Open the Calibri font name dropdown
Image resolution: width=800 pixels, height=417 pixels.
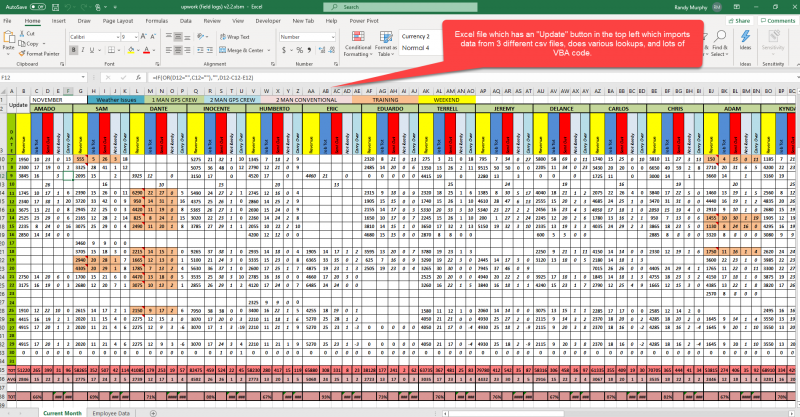coord(120,37)
